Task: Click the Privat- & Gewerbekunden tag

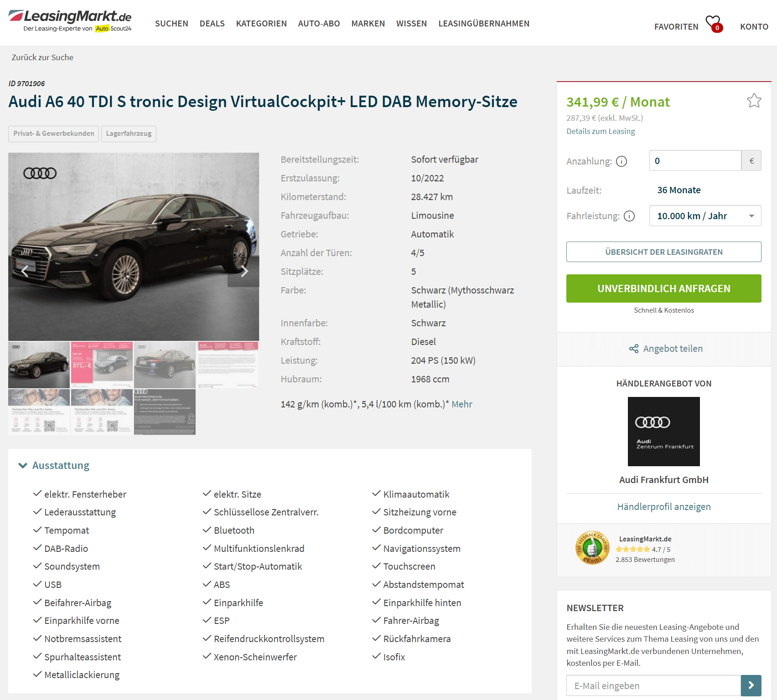Action: point(53,134)
